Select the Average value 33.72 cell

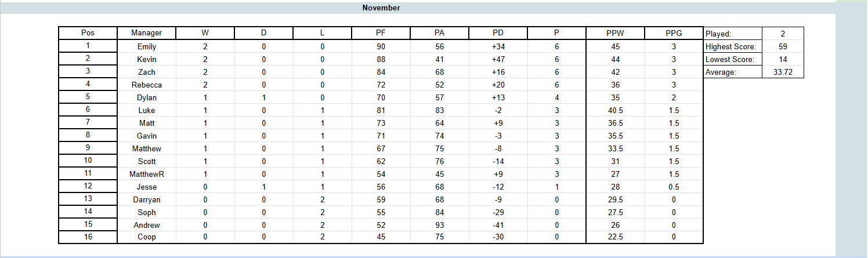point(783,72)
